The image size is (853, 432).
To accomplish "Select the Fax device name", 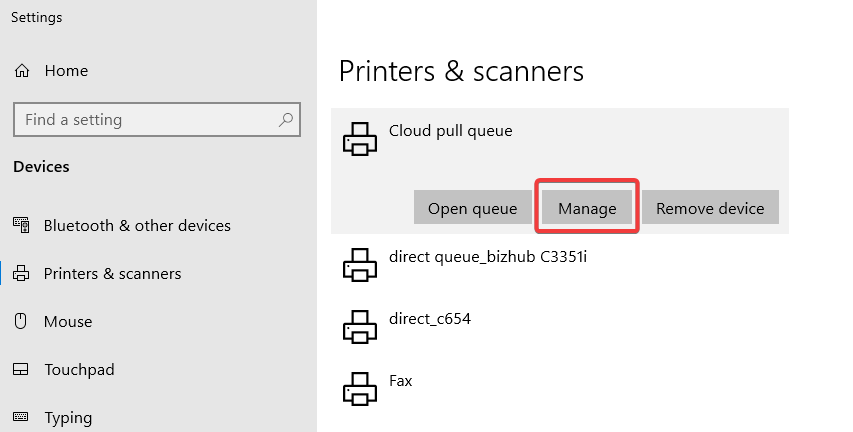I will [x=400, y=381].
